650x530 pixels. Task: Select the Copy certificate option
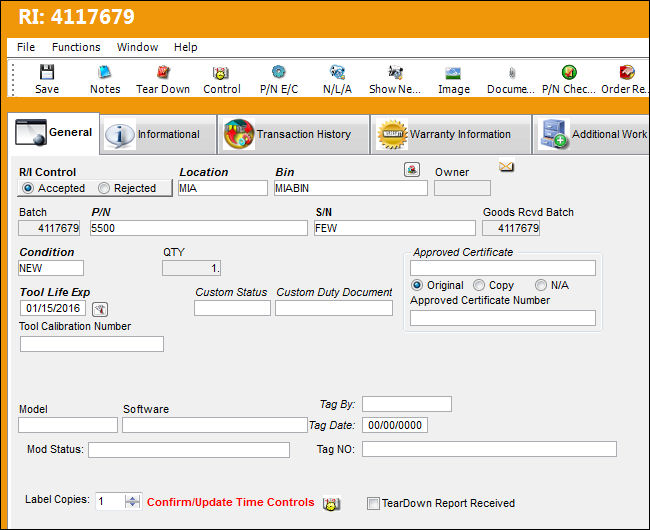(479, 285)
